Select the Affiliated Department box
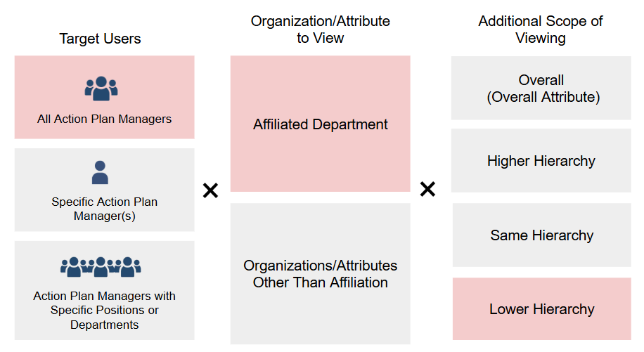644x352 pixels. point(320,124)
